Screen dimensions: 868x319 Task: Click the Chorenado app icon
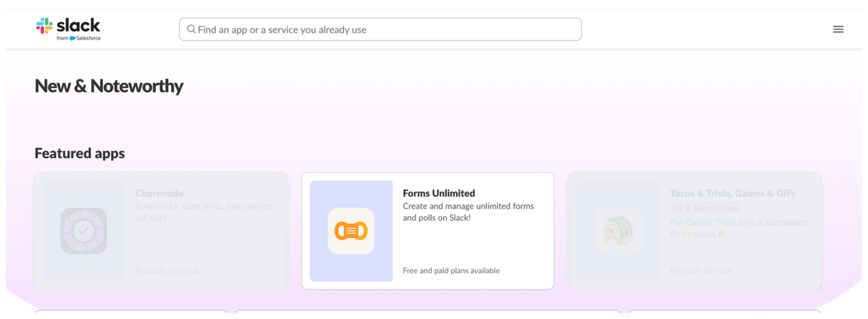point(84,231)
